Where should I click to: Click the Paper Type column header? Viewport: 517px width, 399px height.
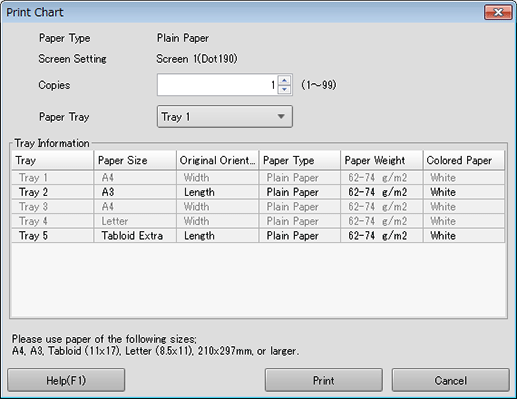click(x=300, y=160)
